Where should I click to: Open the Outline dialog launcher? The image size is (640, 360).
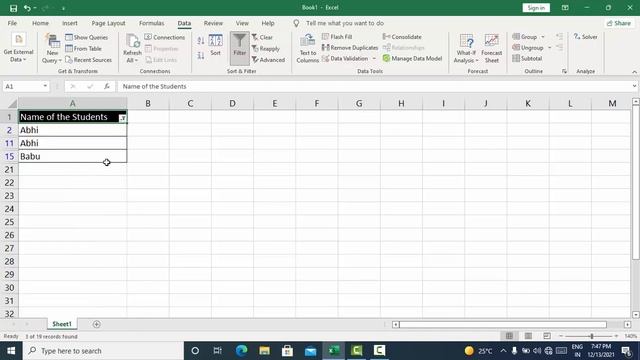point(564,71)
